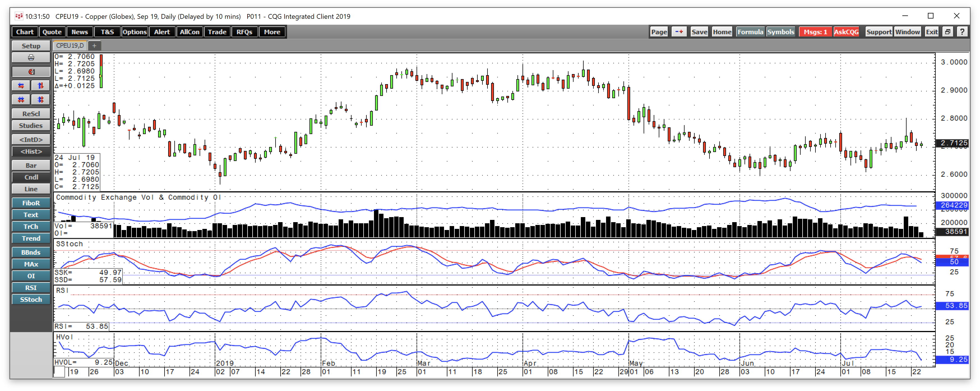This screenshot has height=391, width=980.
Task: Enable the magnet snap tool icon
Action: click(31, 72)
